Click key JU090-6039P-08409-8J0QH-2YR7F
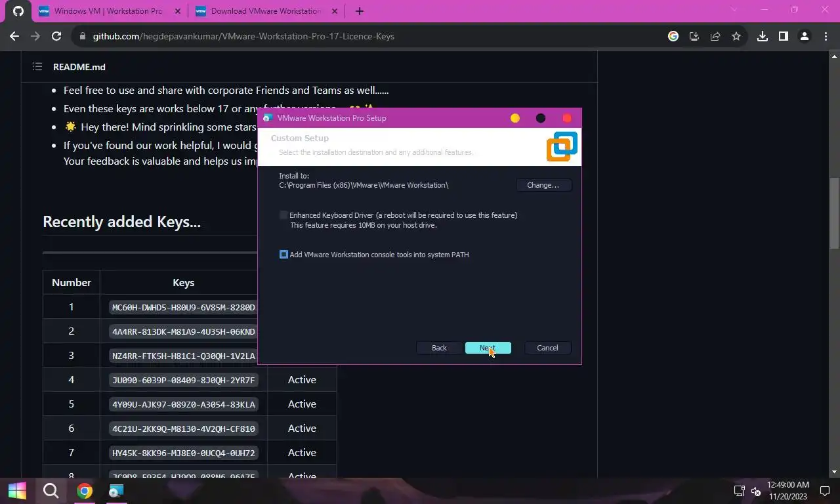Image resolution: width=840 pixels, height=504 pixels. (184, 380)
